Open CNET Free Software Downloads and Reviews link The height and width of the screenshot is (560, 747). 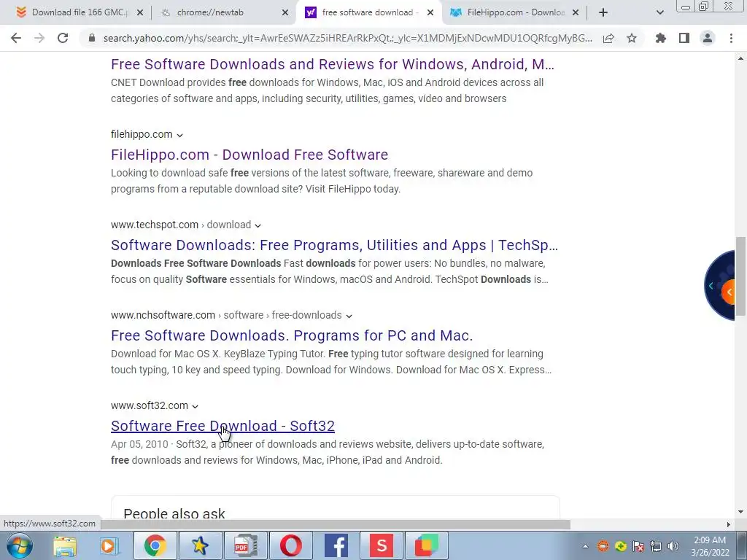pos(333,64)
